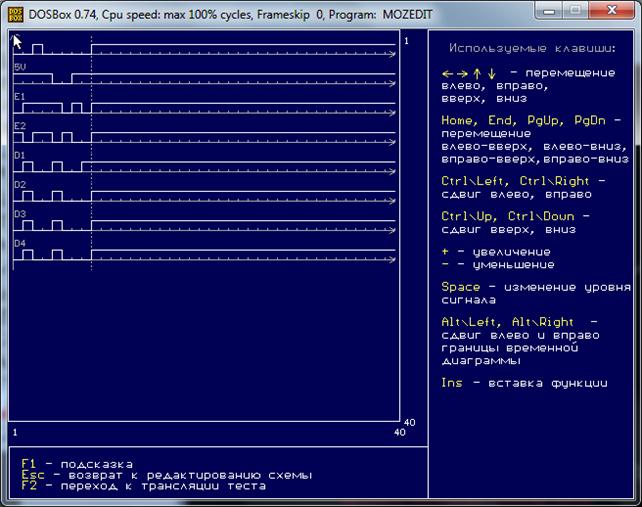642x507 pixels.
Task: Maximize the DOSBox window
Action: (x=575, y=11)
